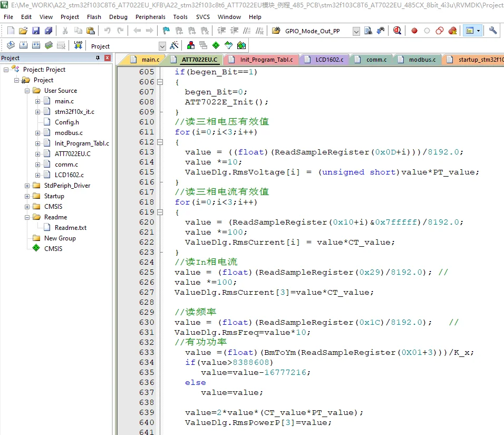Open the Configuration wrench icon
This screenshot has width=504, height=435.
tap(493, 31)
